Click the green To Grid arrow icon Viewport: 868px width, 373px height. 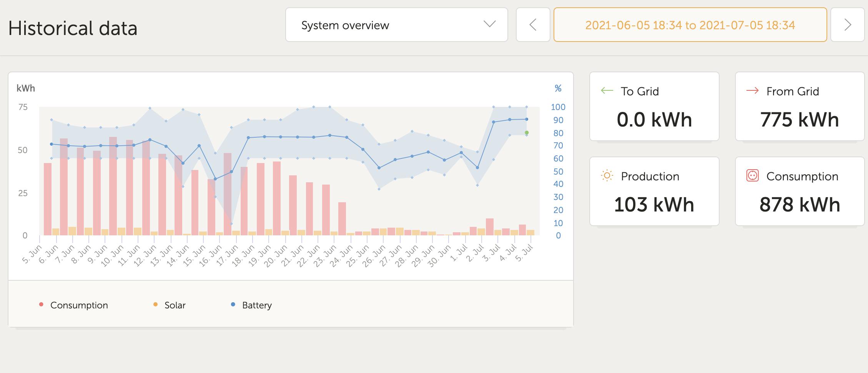(x=607, y=91)
